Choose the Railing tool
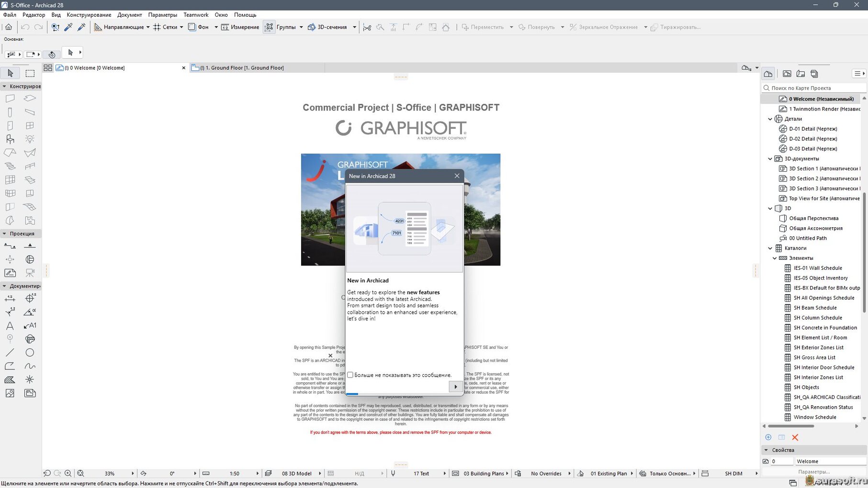868x488 pixels. coord(30,166)
